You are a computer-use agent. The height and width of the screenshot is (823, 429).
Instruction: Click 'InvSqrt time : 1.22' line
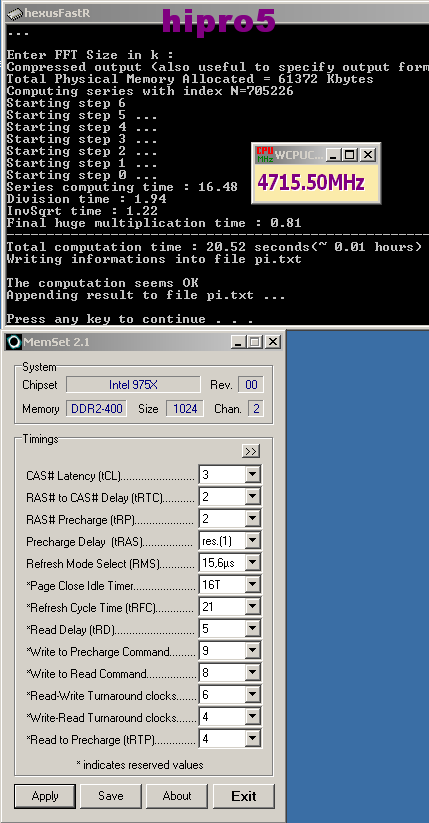82,211
